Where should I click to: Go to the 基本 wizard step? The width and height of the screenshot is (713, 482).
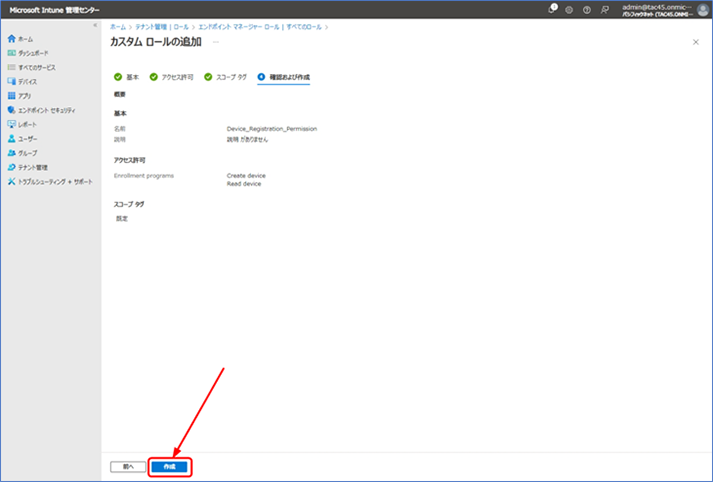[x=126, y=77]
